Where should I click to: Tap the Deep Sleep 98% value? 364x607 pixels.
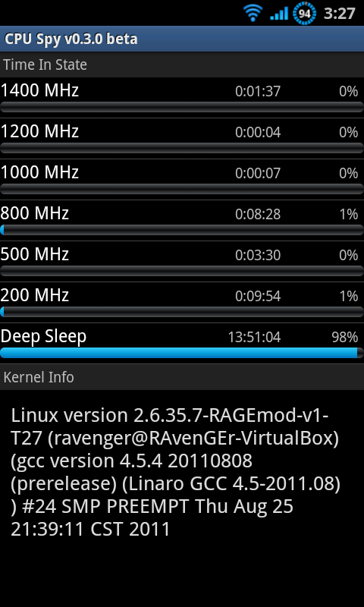(344, 337)
